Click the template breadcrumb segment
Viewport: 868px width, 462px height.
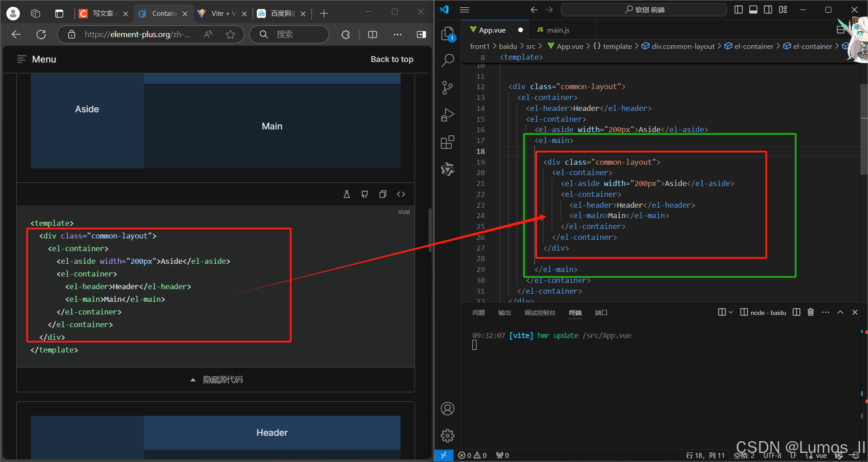tap(613, 46)
